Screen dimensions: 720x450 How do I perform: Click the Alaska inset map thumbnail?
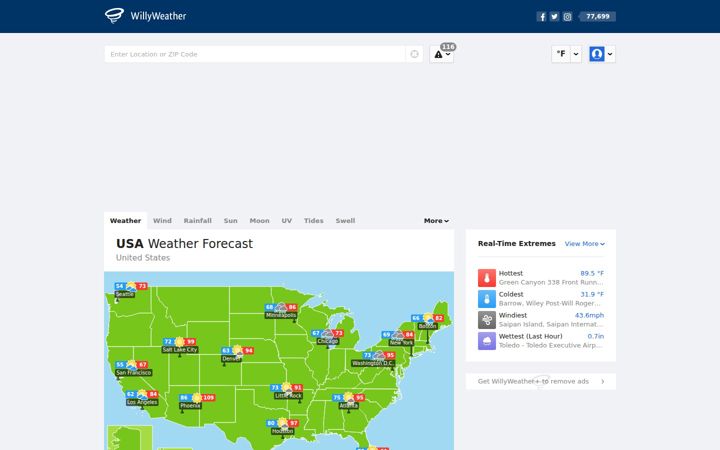[x=130, y=438]
